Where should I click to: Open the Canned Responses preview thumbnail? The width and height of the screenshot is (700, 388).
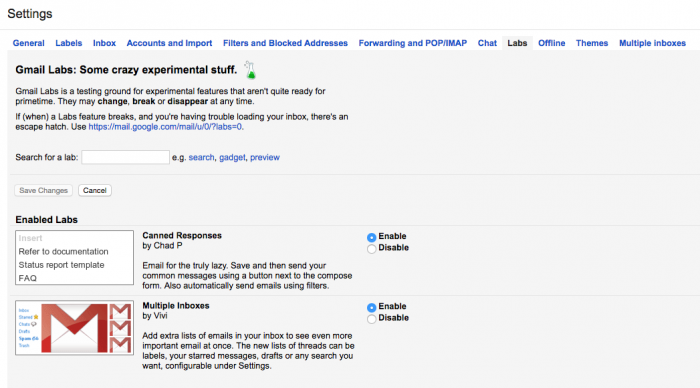click(75, 258)
